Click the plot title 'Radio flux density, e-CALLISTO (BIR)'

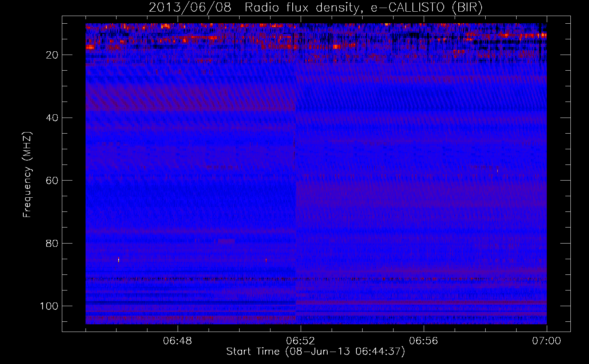click(363, 8)
